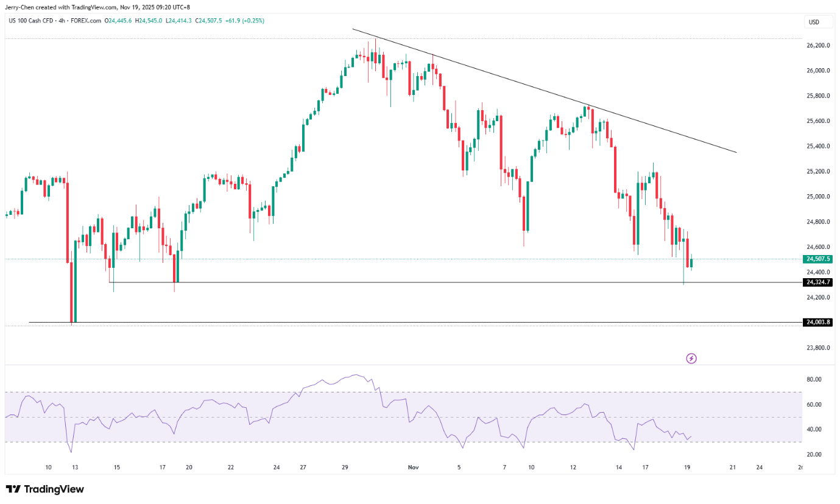Select the current price label 24,507.5
The image size is (840, 504).
click(818, 259)
